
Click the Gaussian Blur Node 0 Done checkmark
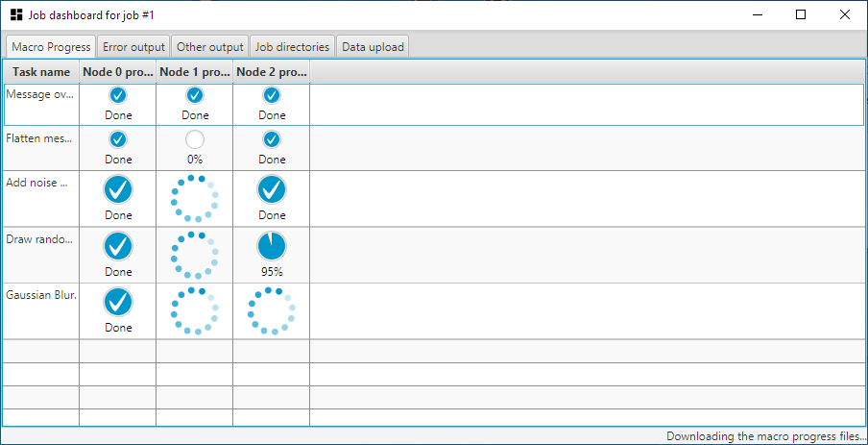coord(117,303)
